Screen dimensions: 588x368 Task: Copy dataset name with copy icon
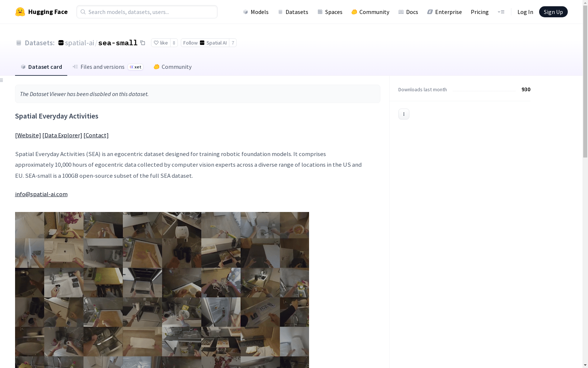point(143,43)
